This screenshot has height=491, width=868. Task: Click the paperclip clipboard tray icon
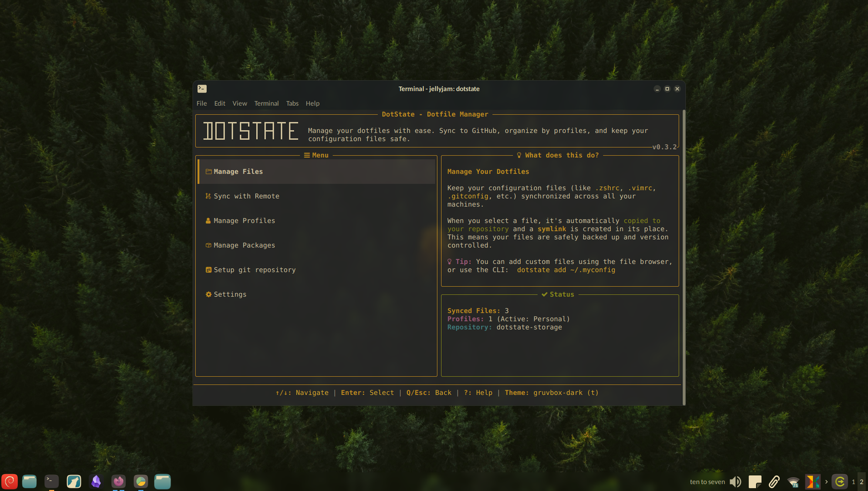coord(774,482)
